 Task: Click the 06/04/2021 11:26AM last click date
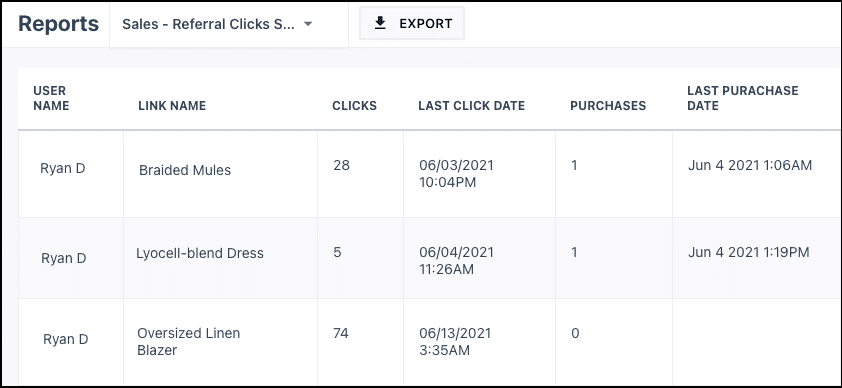(456, 260)
